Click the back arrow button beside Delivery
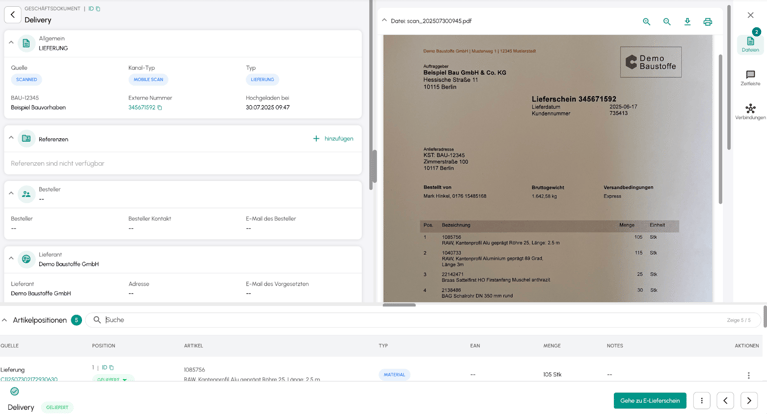 [12, 15]
